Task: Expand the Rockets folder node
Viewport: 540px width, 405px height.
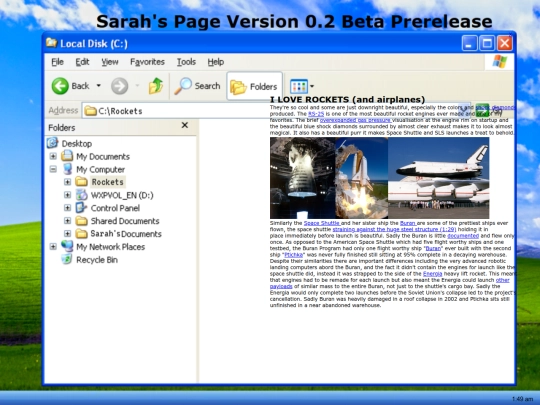Action: coord(68,182)
